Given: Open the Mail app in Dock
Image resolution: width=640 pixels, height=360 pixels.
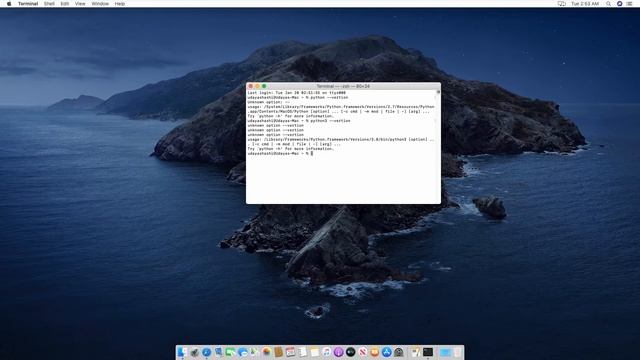Looking at the screenshot, I should pyautogui.click(x=218, y=352).
